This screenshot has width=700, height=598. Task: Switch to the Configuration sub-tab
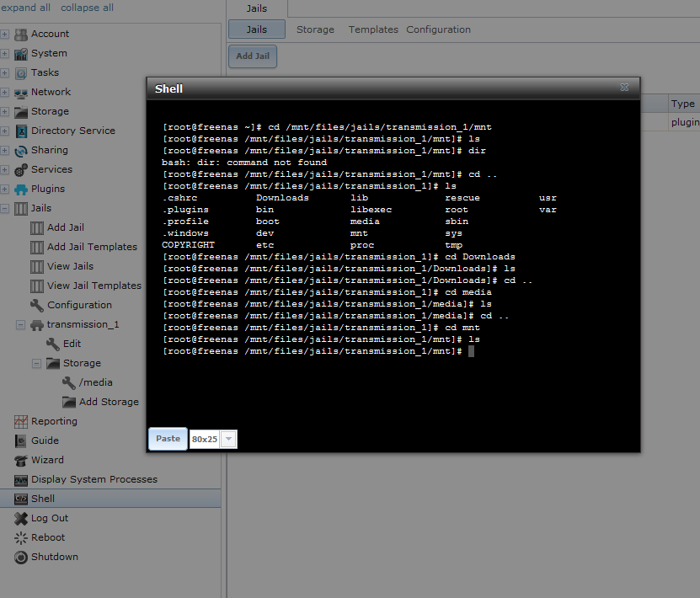tap(438, 29)
